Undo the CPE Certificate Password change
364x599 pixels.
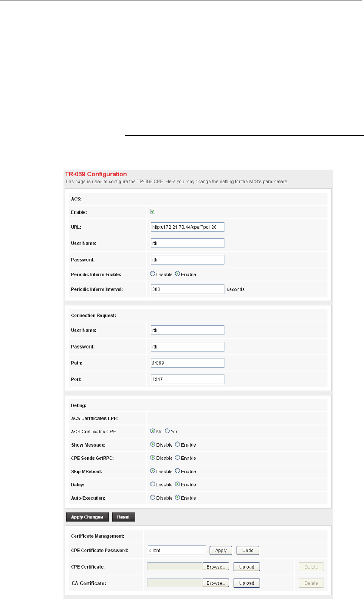click(248, 550)
